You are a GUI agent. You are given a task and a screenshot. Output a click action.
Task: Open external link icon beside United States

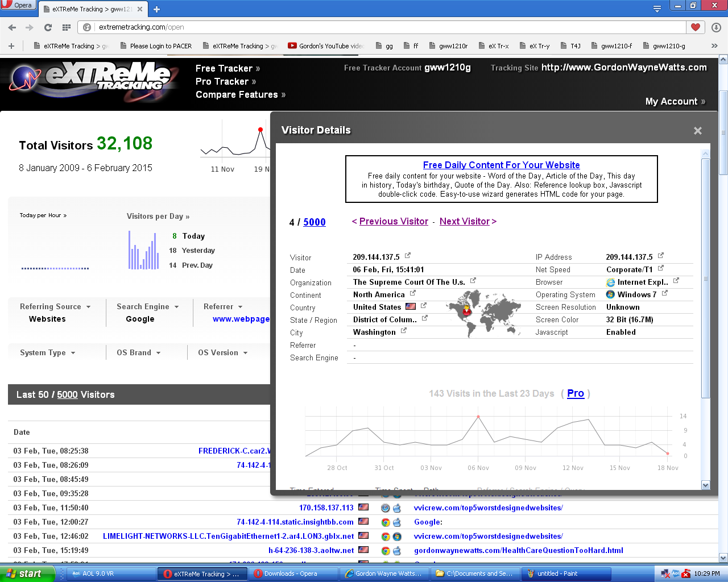tap(423, 306)
